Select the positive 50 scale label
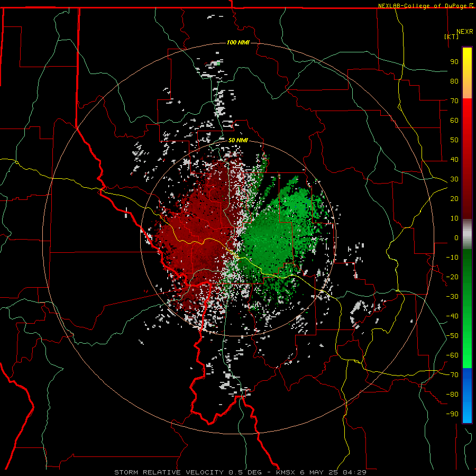The width and height of the screenshot is (476, 476). coord(454,140)
